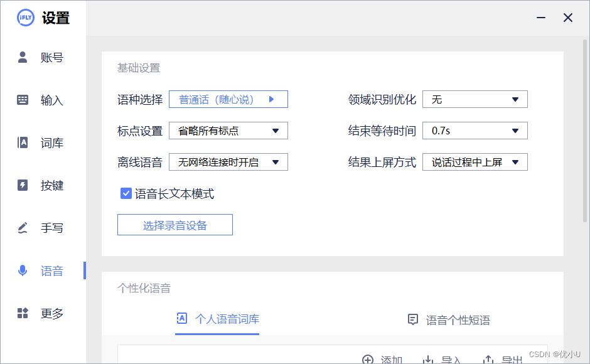Uncheck the 语音长文本模式 checkbox
The width and height of the screenshot is (590, 364).
(x=126, y=193)
